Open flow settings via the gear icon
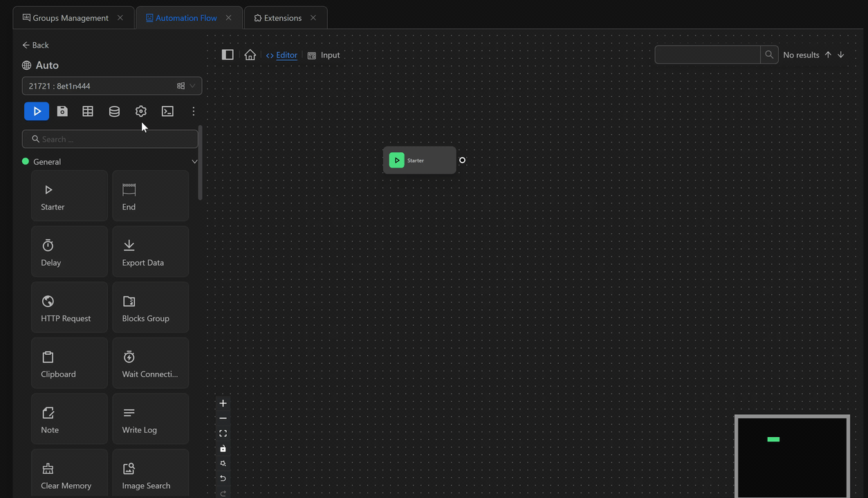 click(140, 111)
